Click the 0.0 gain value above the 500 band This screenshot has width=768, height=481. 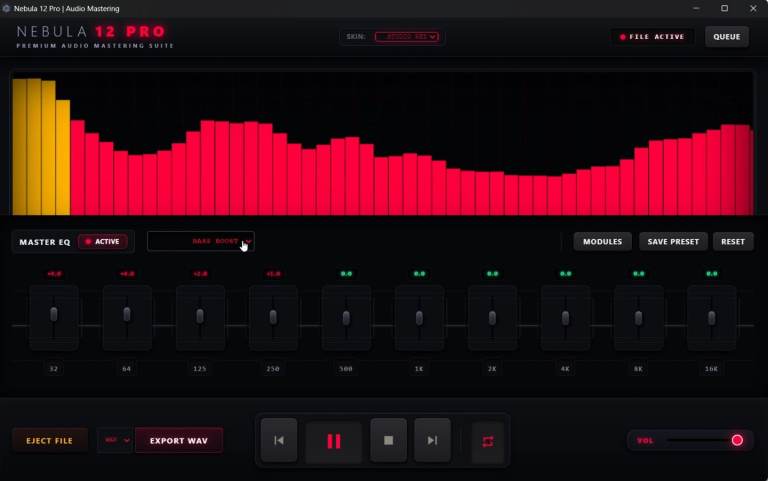coord(346,274)
